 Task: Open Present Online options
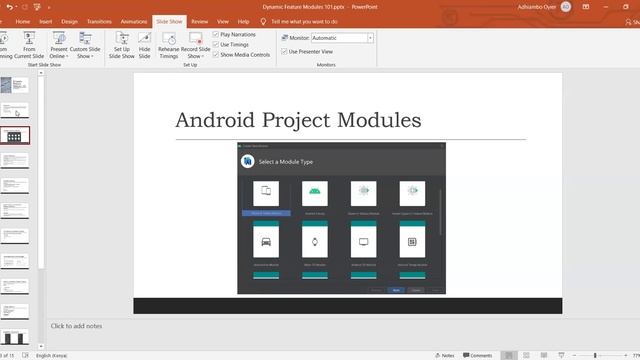click(59, 45)
